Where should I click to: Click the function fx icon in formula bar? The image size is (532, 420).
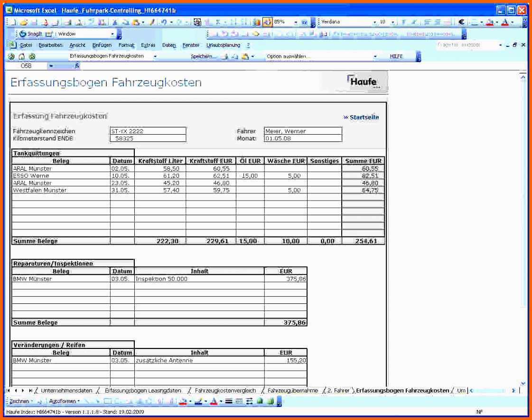pyautogui.click(x=77, y=66)
